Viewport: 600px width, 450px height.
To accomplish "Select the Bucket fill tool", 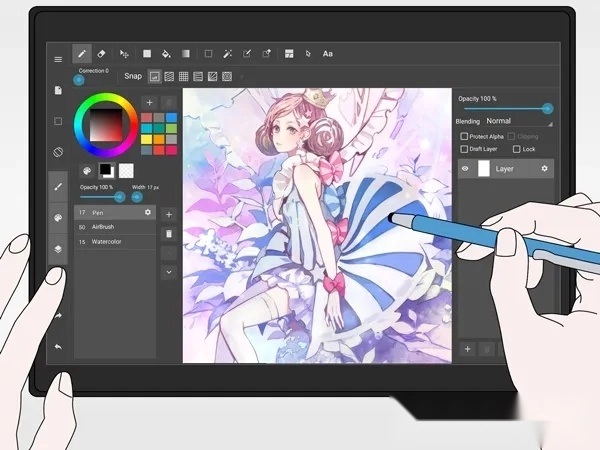I will pos(166,54).
